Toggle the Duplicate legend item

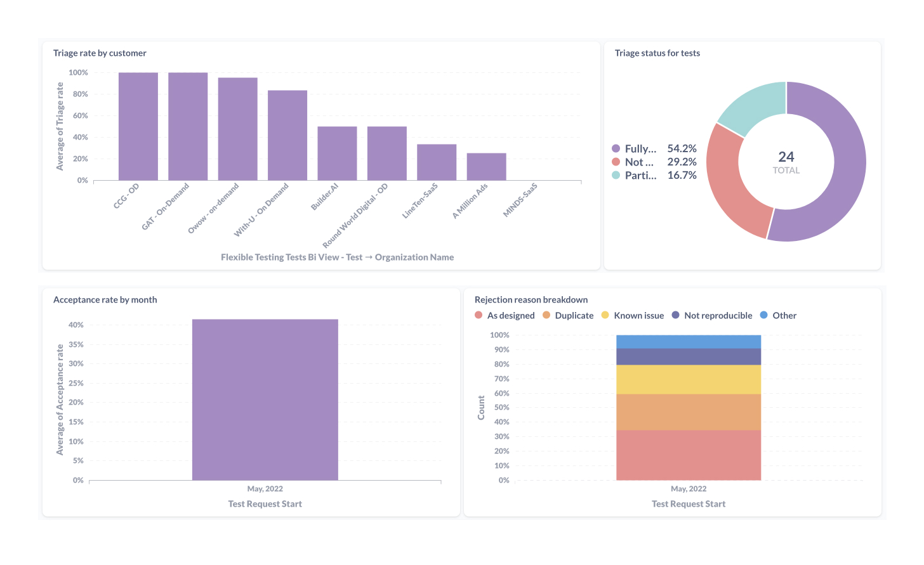click(568, 316)
